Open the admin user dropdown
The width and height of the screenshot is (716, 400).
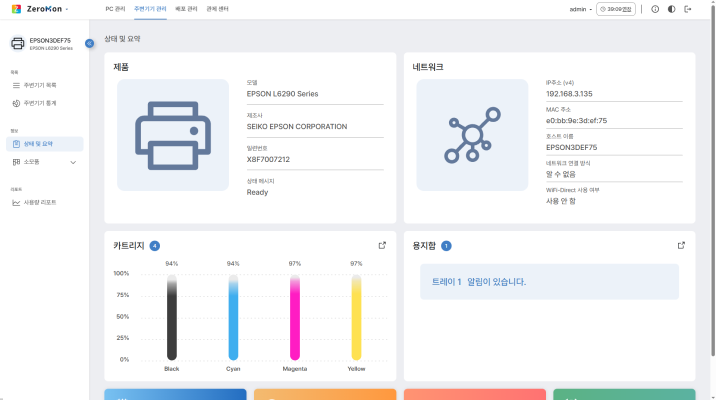point(580,9)
